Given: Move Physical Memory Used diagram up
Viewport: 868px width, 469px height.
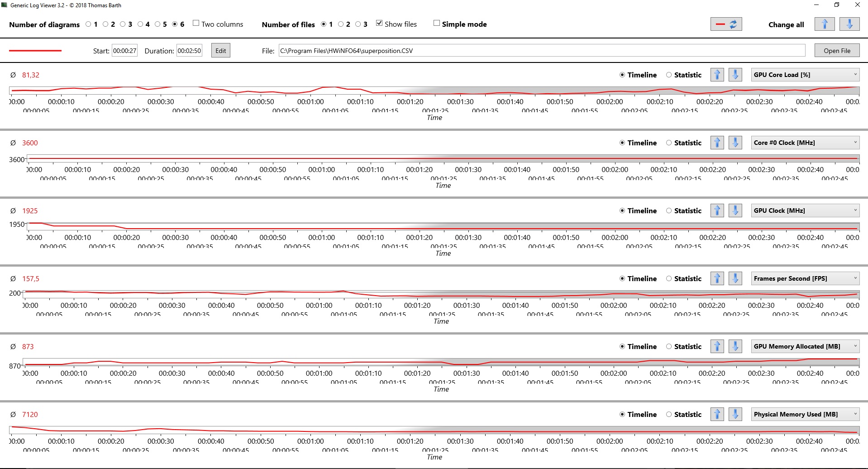Looking at the screenshot, I should tap(717, 414).
